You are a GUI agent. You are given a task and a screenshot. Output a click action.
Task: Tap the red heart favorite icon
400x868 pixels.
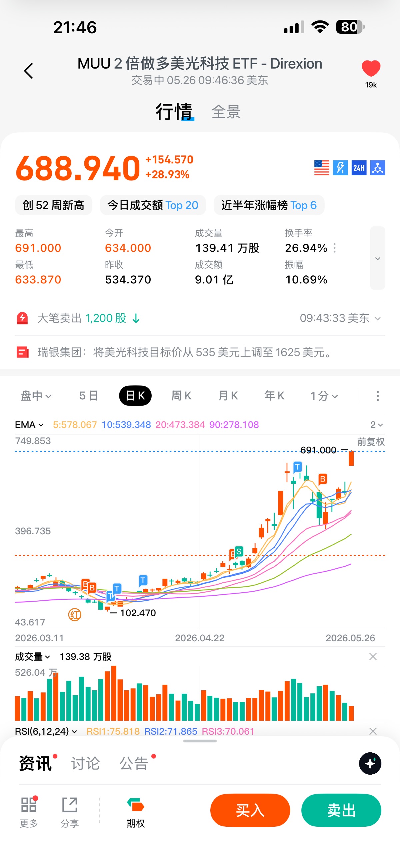coord(371,68)
